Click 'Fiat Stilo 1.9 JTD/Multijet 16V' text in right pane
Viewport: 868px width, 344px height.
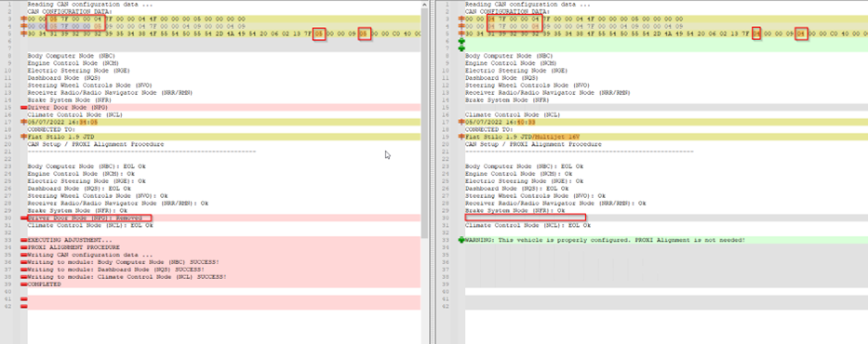522,137
